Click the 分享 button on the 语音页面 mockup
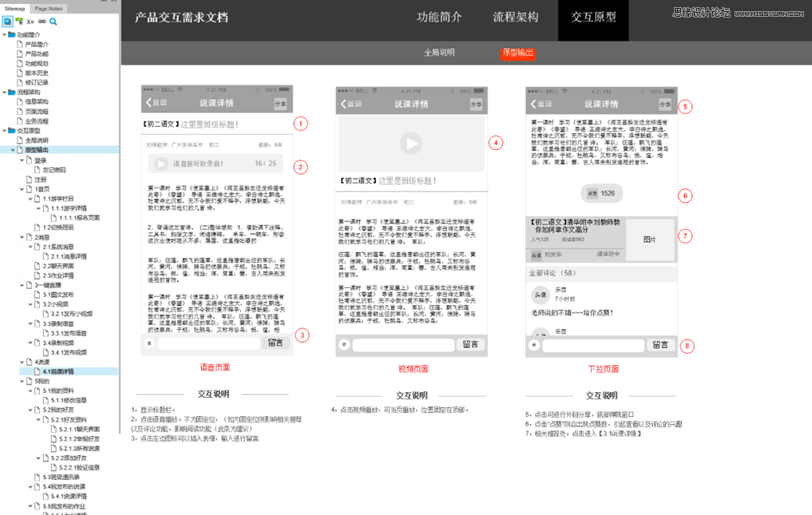Viewport: 812px width, 515px height. (x=280, y=104)
